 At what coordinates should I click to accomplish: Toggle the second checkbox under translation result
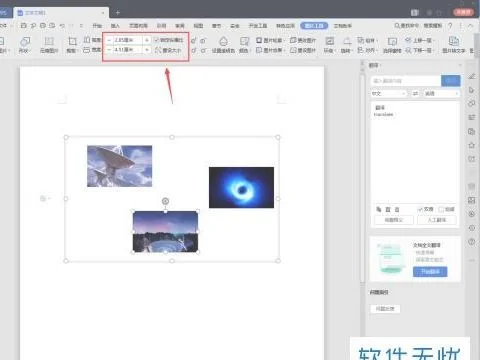pyautogui.click(x=441, y=209)
